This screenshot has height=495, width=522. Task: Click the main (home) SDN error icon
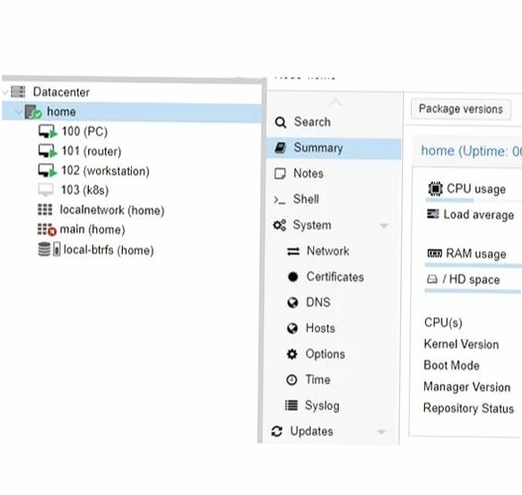click(x=47, y=230)
